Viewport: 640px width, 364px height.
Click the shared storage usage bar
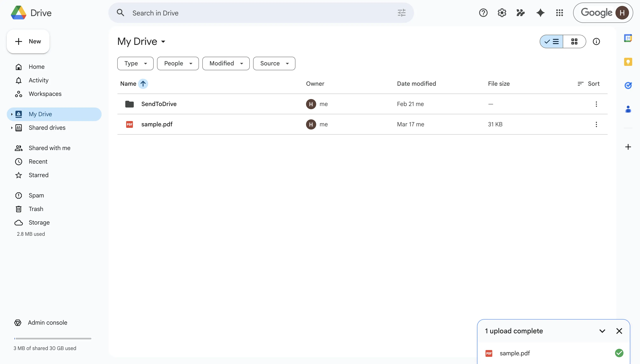click(52, 339)
